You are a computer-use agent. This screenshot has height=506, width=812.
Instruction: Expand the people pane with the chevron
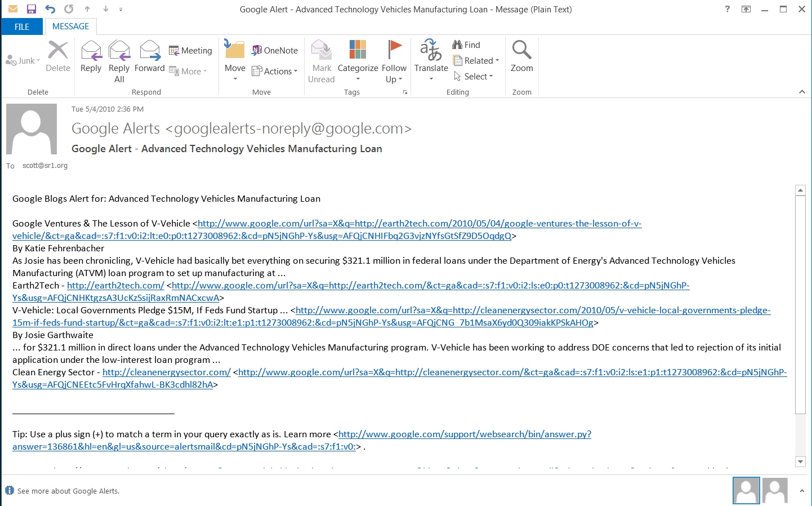[802, 491]
